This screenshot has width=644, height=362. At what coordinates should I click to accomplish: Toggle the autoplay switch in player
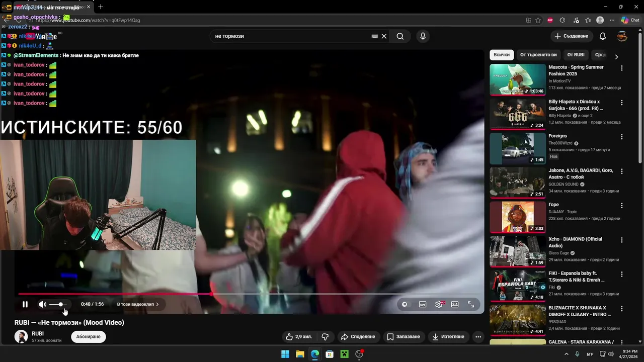[x=405, y=304]
